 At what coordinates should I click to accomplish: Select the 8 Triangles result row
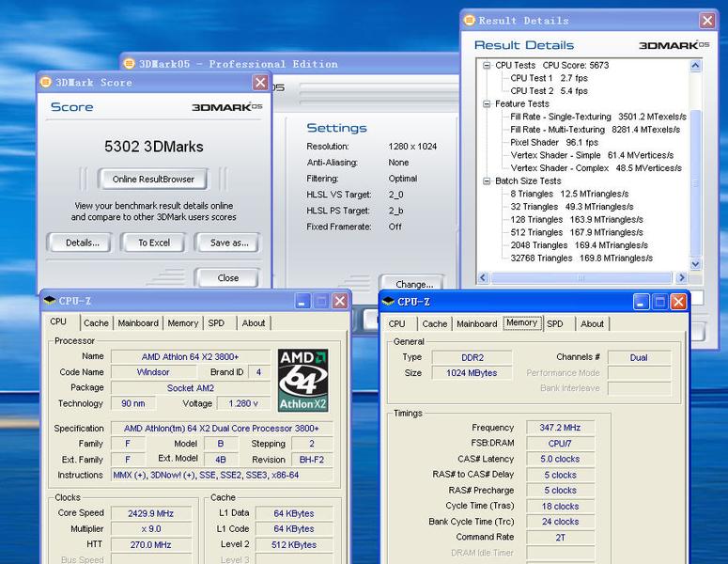(x=569, y=194)
